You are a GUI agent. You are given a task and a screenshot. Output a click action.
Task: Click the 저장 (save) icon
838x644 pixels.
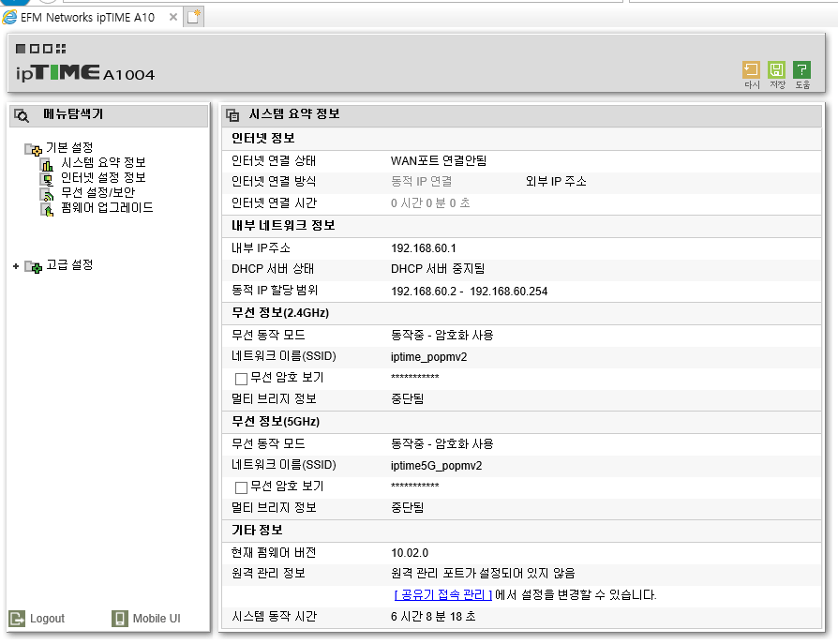pos(776,70)
